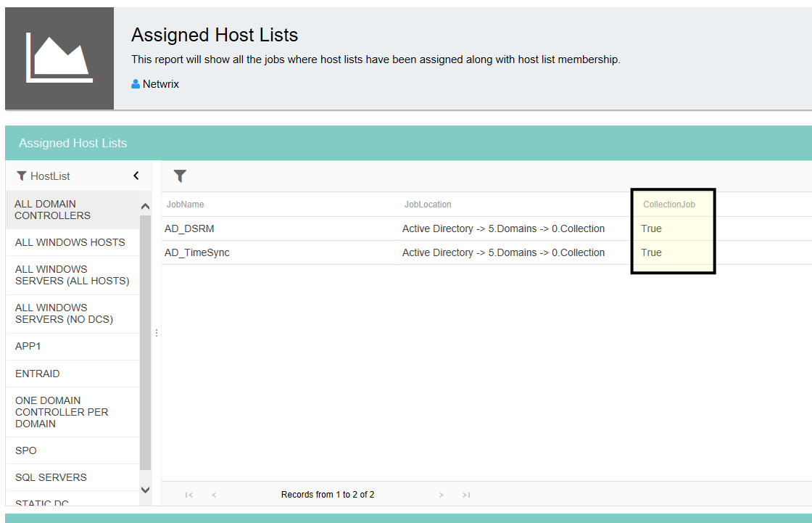Image resolution: width=812 pixels, height=523 pixels.
Task: Click the HostList funnel icon
Action: (x=21, y=176)
